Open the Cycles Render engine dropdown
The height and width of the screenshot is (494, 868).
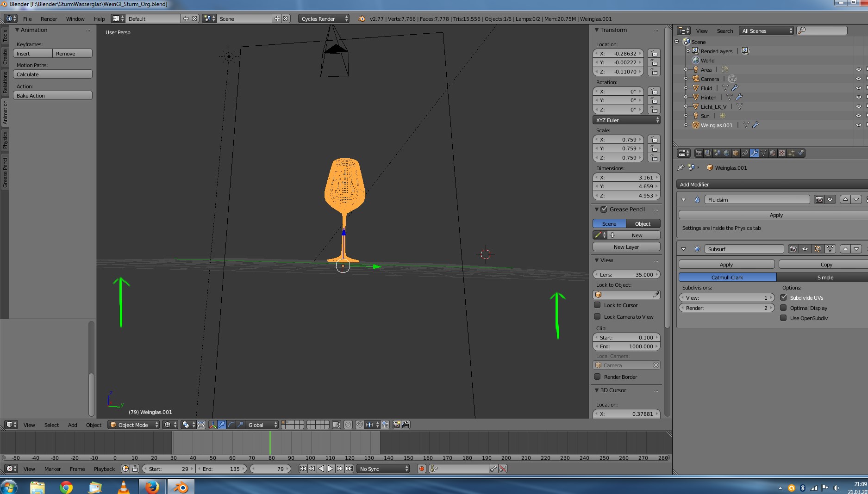click(x=324, y=19)
